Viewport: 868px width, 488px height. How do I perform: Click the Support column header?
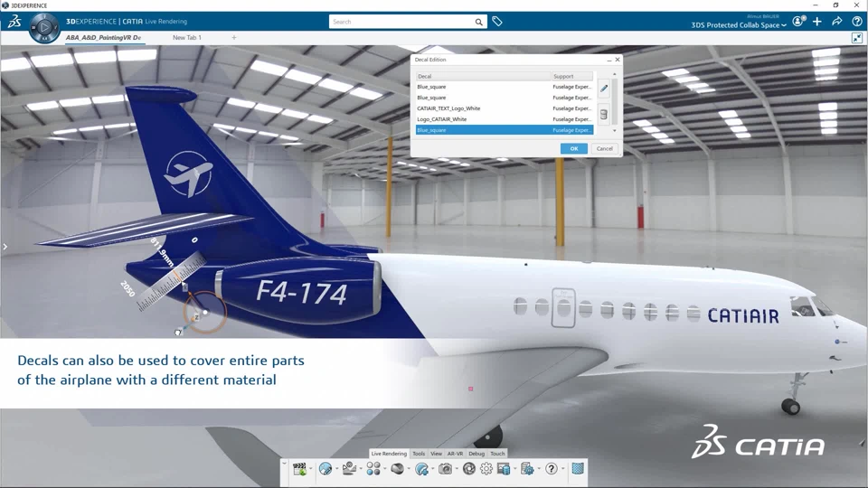(572, 76)
